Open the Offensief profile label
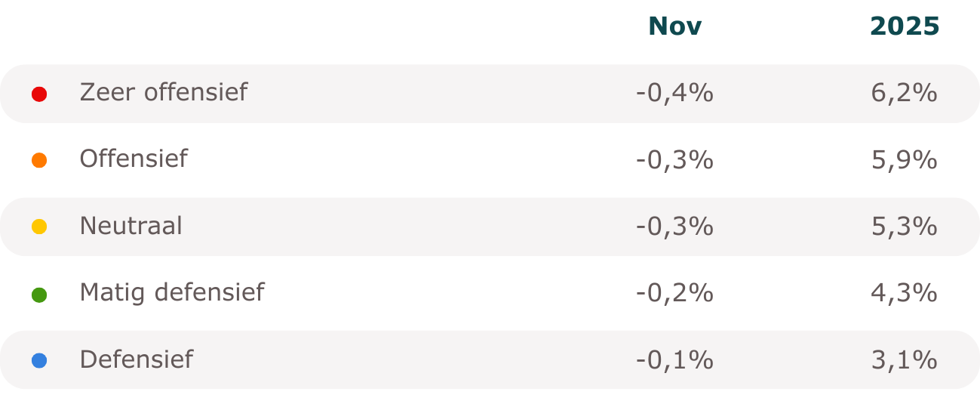Viewport: 980px width, 401px height. (x=134, y=159)
